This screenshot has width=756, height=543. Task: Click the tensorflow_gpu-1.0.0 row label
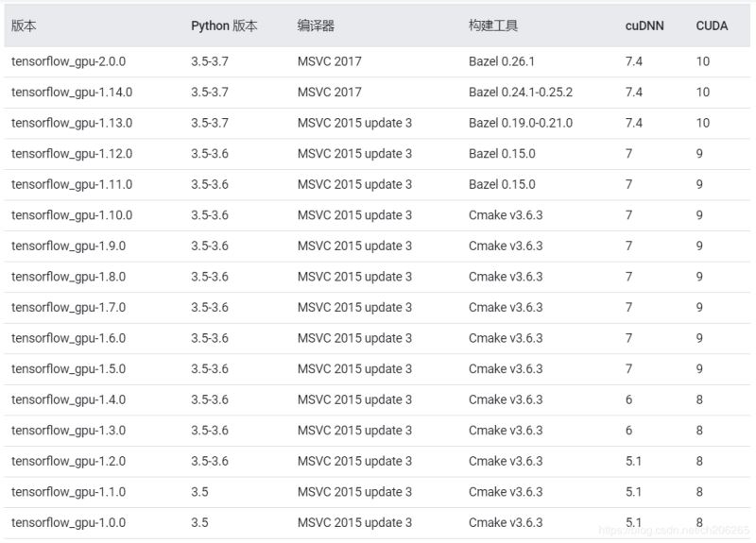(68, 522)
